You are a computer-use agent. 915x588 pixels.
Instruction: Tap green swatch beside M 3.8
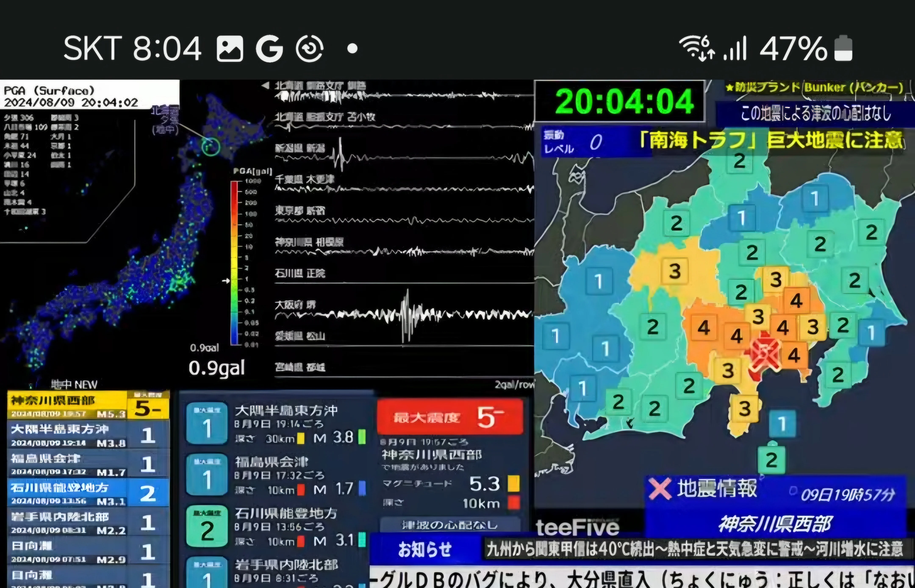pos(362,437)
